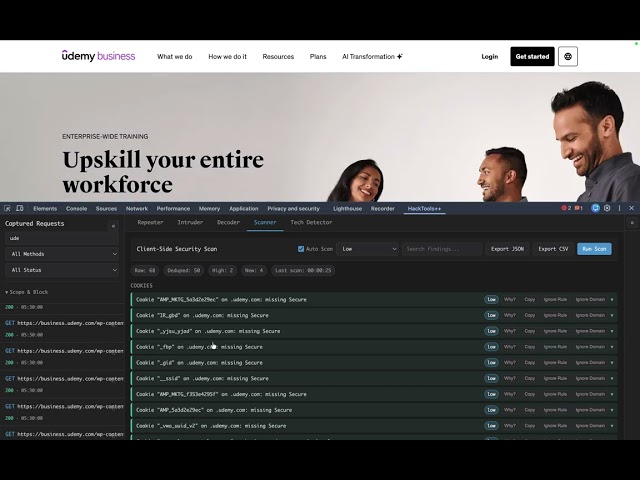The image size is (640, 480).
Task: Switch to the Repeater tab
Action: pyautogui.click(x=150, y=222)
